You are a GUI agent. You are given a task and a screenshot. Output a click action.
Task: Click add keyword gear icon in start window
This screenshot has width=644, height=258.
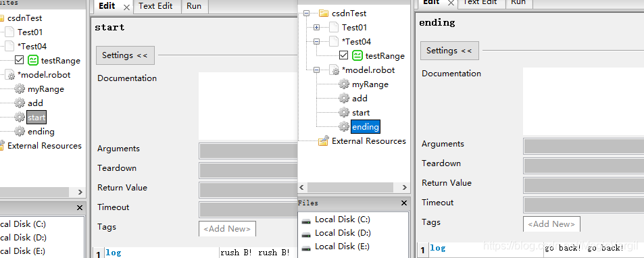(x=20, y=103)
